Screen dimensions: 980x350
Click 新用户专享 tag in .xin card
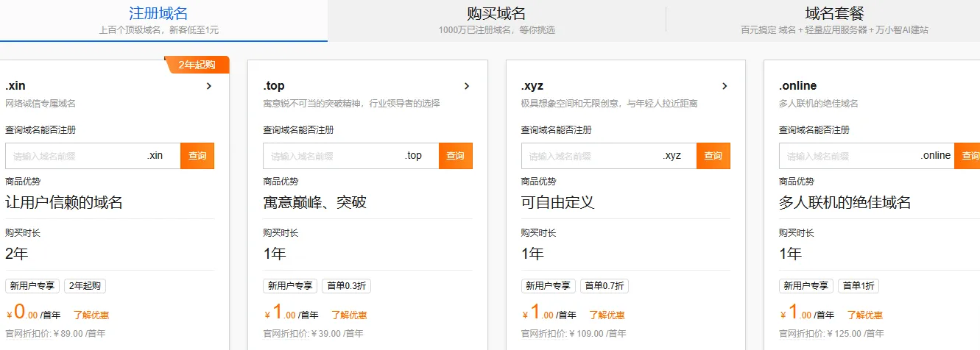click(x=32, y=286)
